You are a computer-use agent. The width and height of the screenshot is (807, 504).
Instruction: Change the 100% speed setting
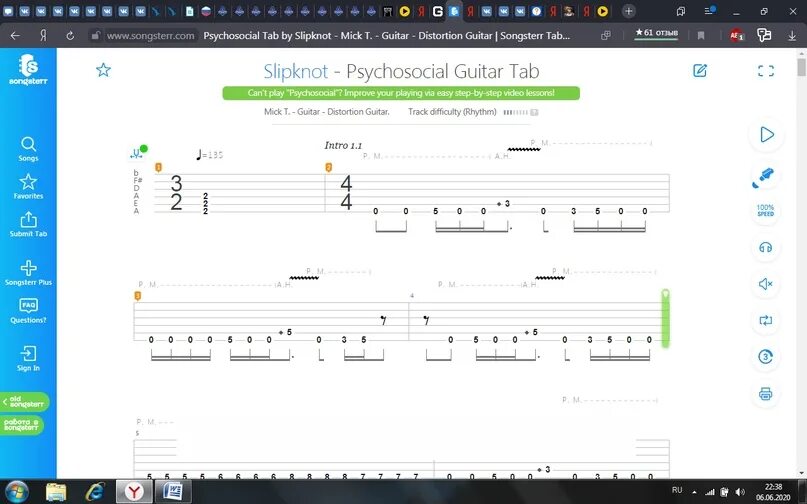coord(765,211)
